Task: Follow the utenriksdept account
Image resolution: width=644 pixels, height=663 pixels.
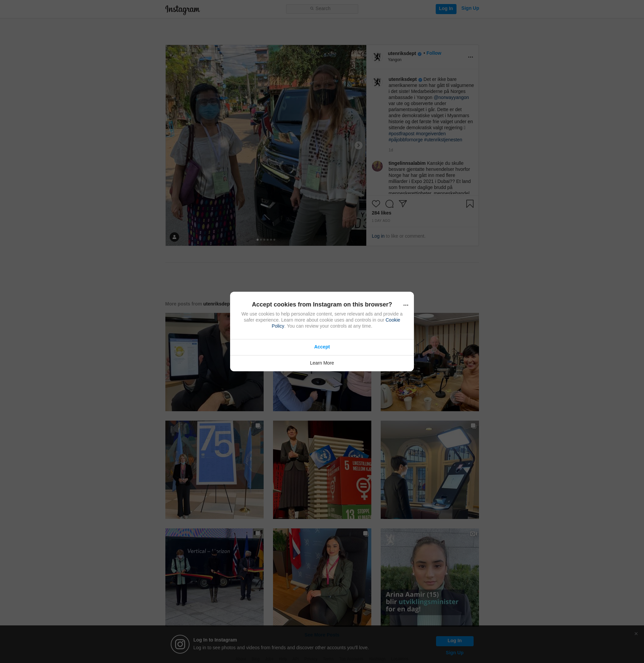Action: [434, 53]
